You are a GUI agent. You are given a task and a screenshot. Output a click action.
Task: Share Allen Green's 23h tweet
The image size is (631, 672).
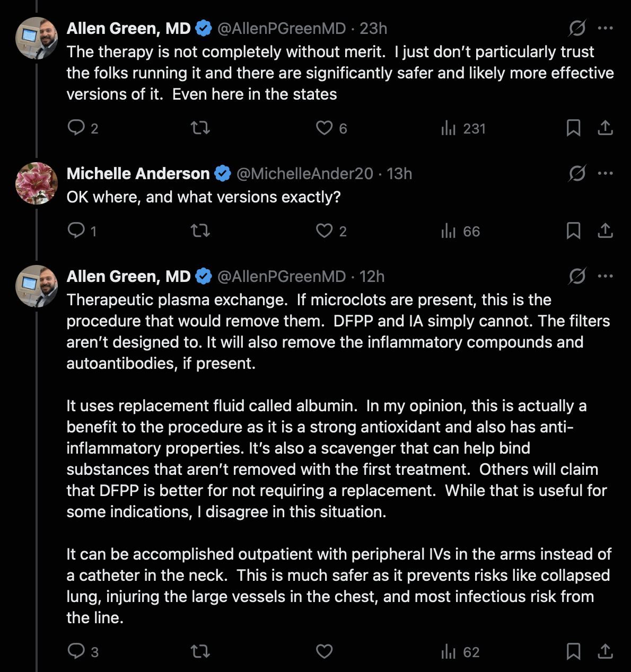click(605, 128)
